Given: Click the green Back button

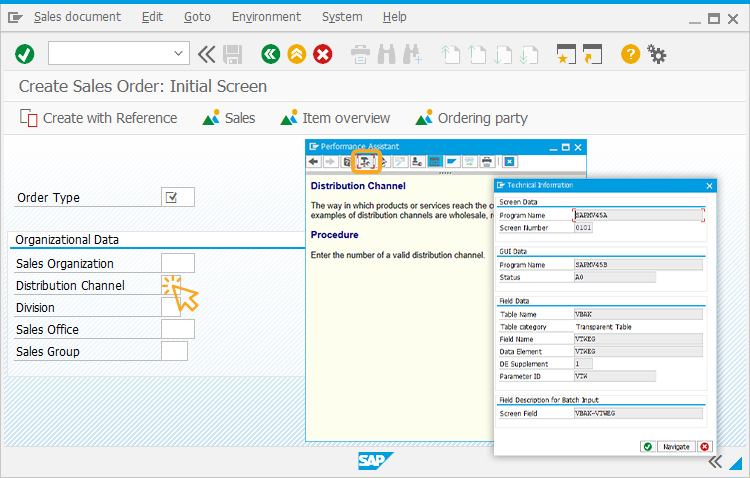Looking at the screenshot, I should [271, 54].
